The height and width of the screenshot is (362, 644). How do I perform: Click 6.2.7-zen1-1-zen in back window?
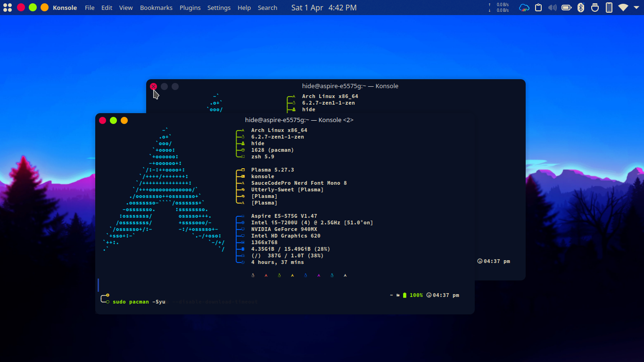click(x=329, y=103)
